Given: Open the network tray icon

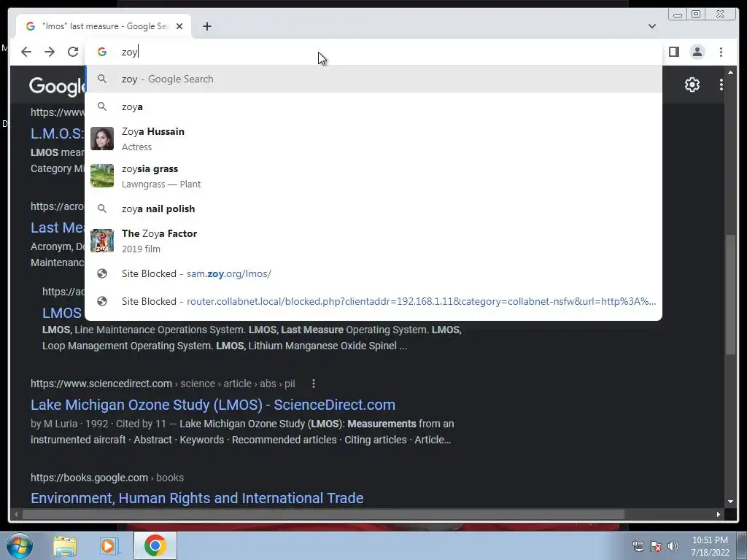Looking at the screenshot, I should [x=638, y=546].
